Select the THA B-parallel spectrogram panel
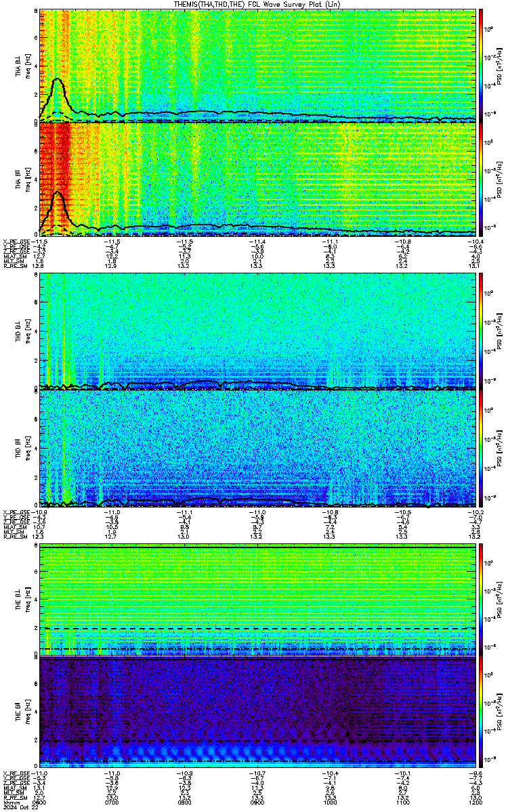Viewport: 508px width, 812px height. [x=257, y=179]
